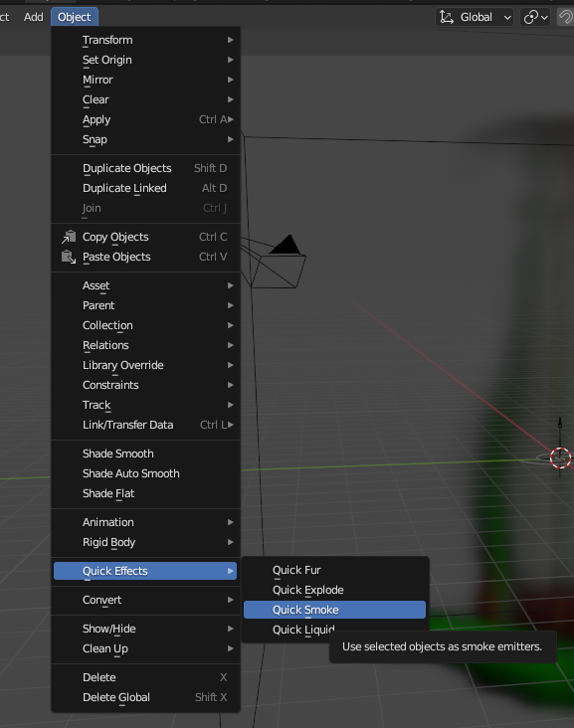Click the Copy Objects clipboard icon
The height and width of the screenshot is (728, 574).
[x=69, y=237]
